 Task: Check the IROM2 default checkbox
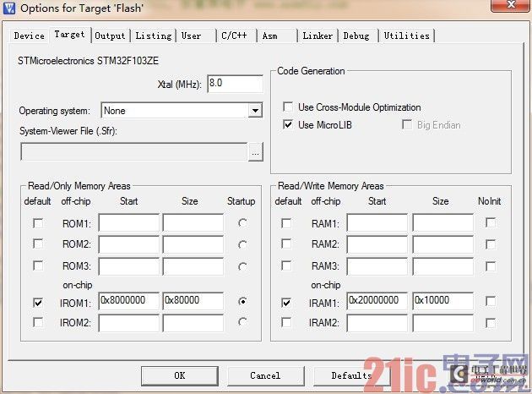(x=38, y=322)
